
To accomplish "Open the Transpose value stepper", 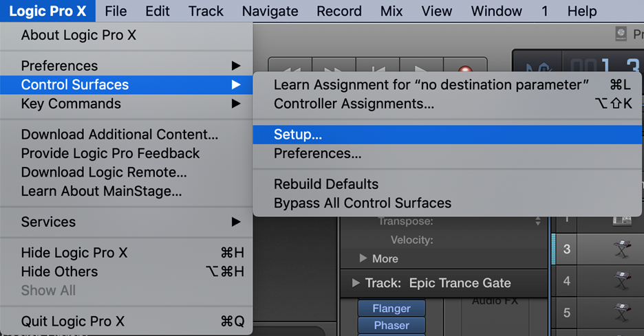I will (x=537, y=221).
